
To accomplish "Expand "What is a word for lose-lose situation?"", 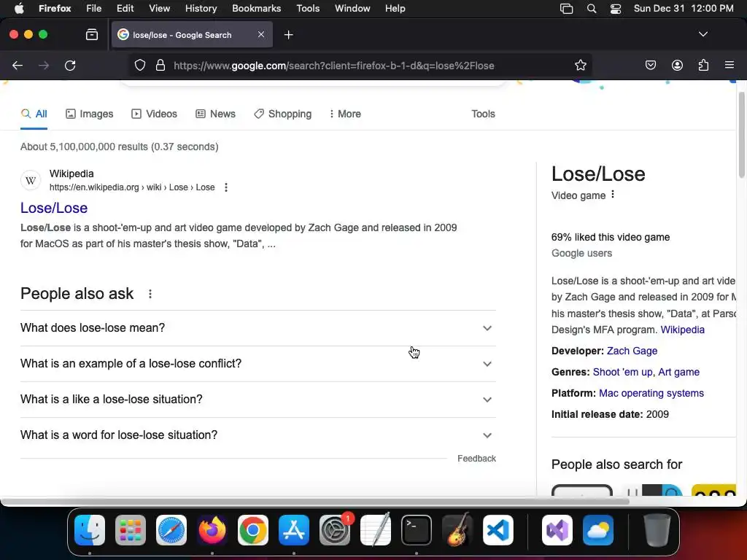I will tap(258, 435).
